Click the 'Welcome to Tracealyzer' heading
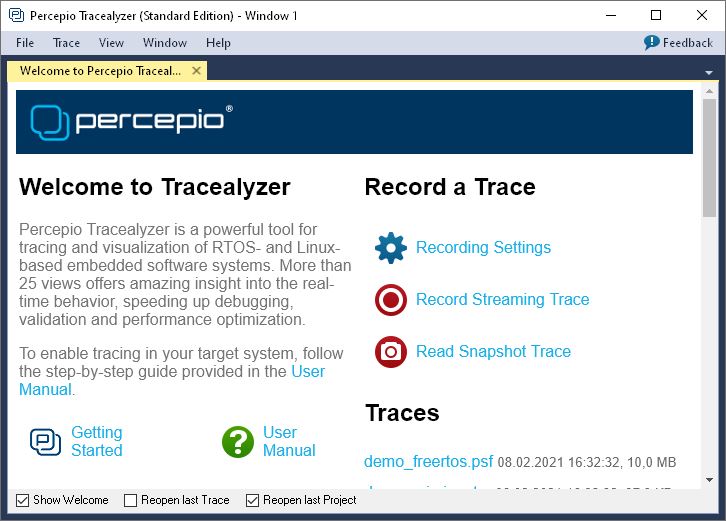This screenshot has height=521, width=726. 155,188
